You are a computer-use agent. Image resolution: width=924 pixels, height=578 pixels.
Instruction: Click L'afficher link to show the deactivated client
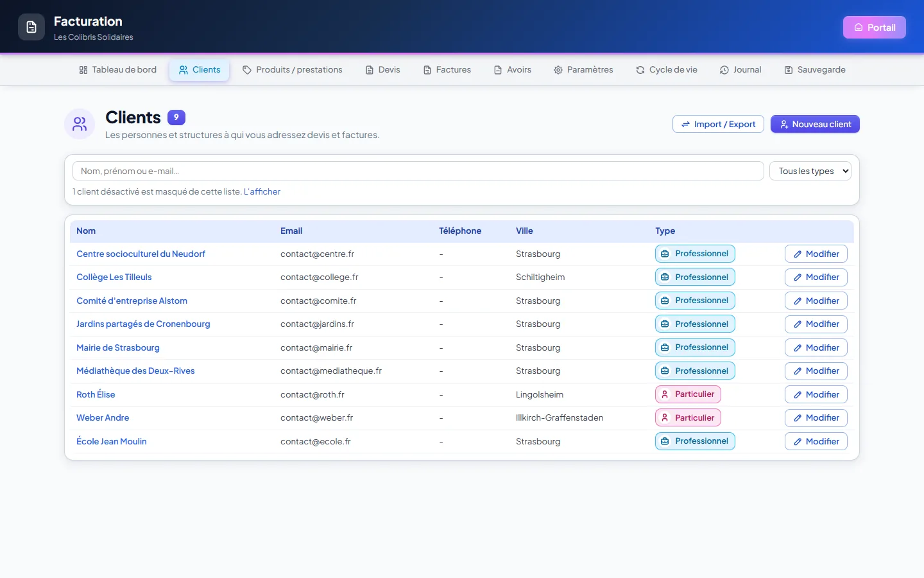click(x=262, y=191)
